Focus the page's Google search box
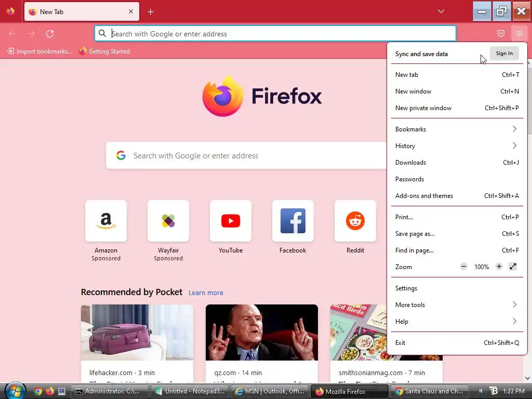This screenshot has height=399, width=532. (247, 156)
